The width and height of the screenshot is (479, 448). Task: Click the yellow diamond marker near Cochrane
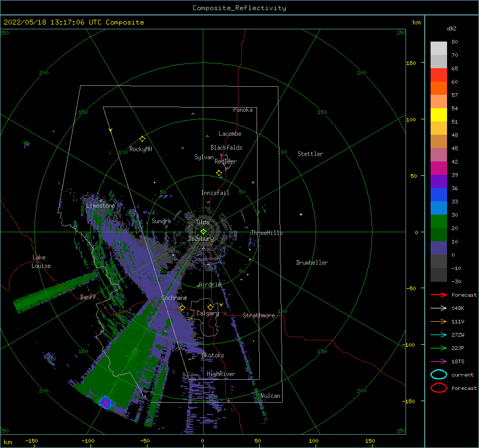click(x=183, y=307)
